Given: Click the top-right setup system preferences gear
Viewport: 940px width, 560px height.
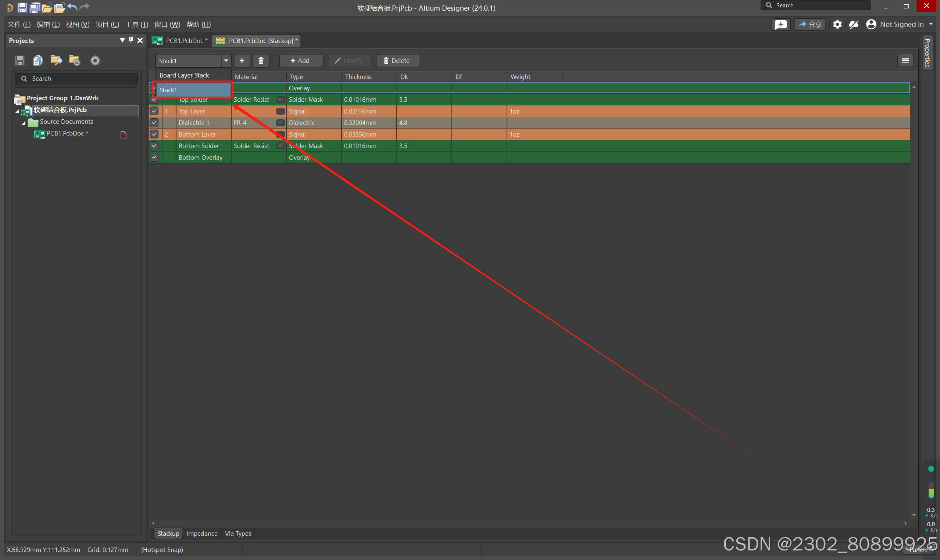Looking at the screenshot, I should pos(837,25).
